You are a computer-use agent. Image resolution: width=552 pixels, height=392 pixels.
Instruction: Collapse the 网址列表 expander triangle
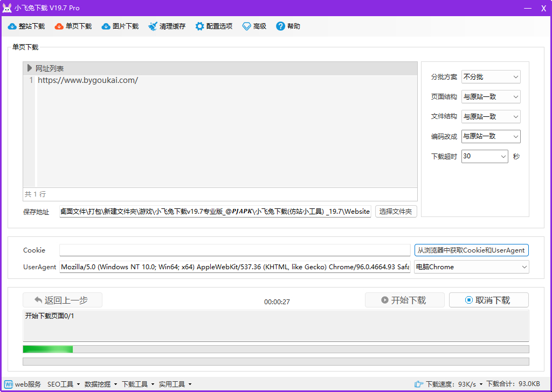(30, 68)
